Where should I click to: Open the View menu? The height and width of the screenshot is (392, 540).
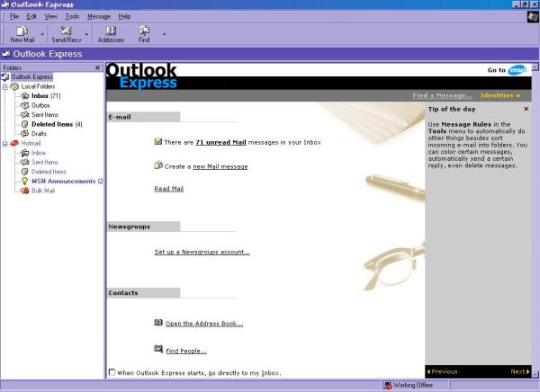click(x=50, y=16)
